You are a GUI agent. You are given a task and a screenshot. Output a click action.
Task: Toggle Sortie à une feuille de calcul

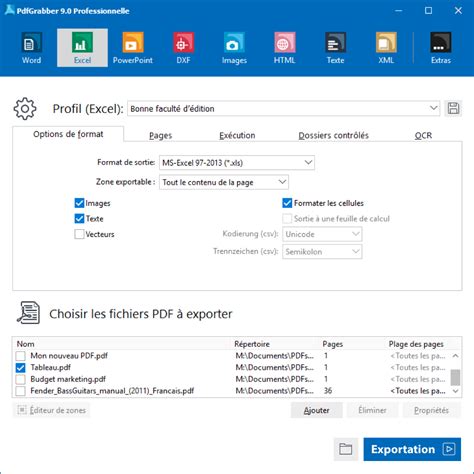coord(287,219)
